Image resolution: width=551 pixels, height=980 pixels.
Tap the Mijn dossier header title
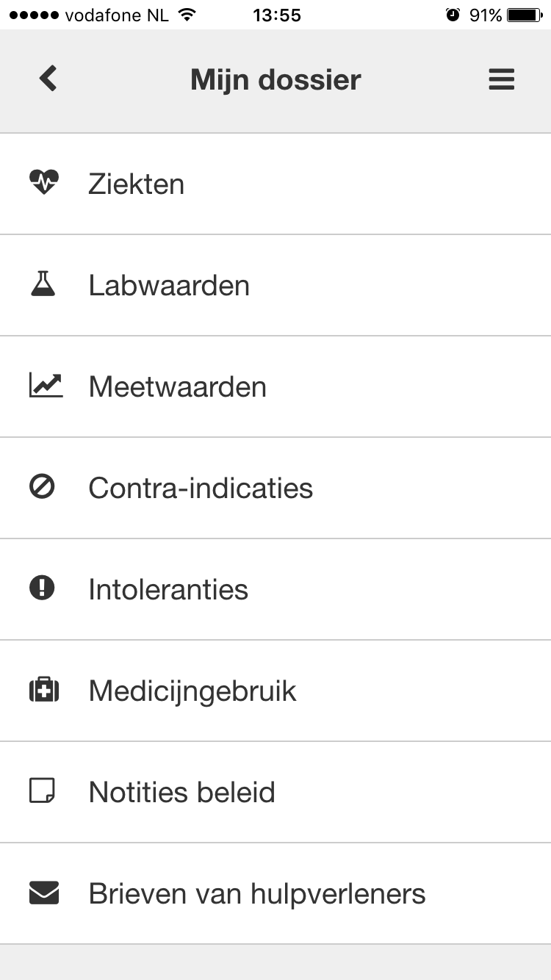275,79
